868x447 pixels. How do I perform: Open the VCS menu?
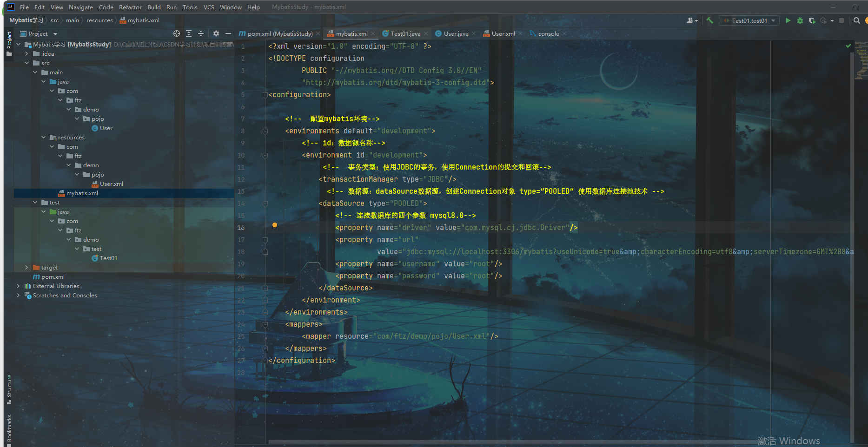point(209,7)
